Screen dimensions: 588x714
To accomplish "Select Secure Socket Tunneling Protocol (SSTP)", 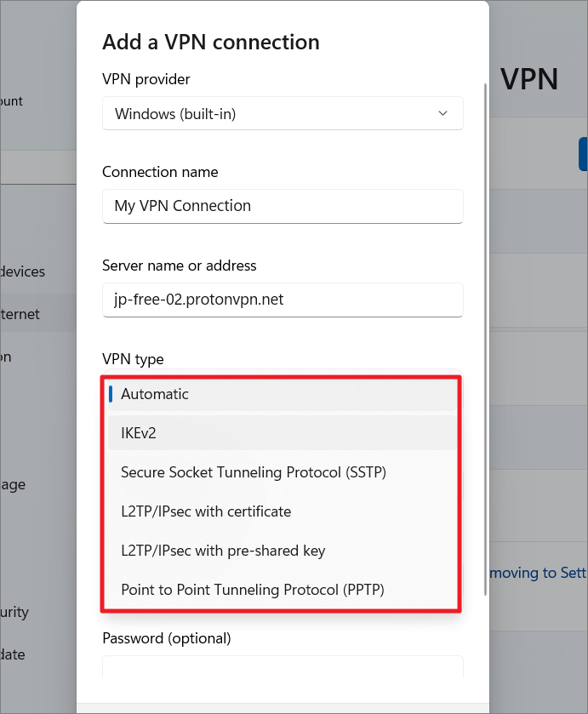I will click(x=281, y=472).
